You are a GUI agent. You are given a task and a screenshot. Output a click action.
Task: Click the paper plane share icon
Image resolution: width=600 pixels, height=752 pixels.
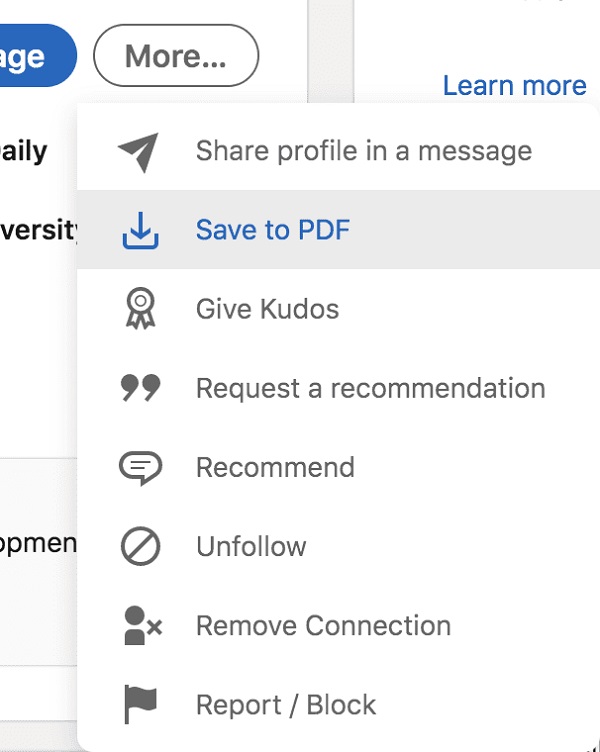pos(139,151)
